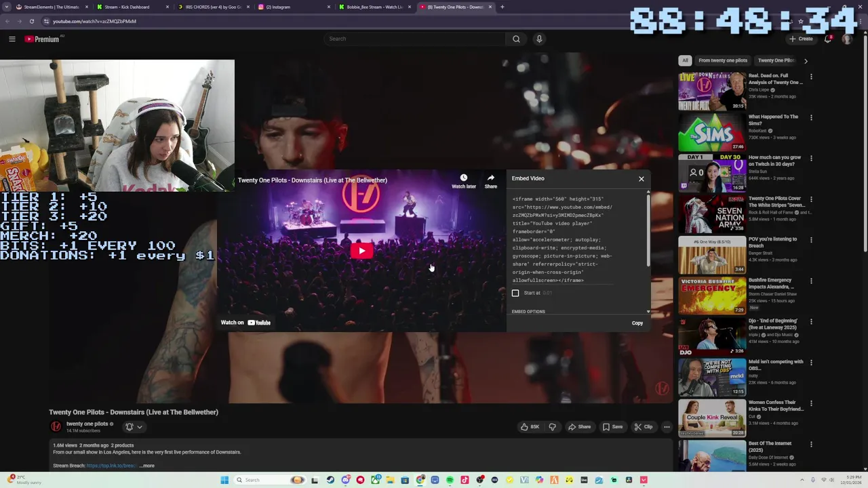Tick the Start at checkbox

(x=515, y=293)
